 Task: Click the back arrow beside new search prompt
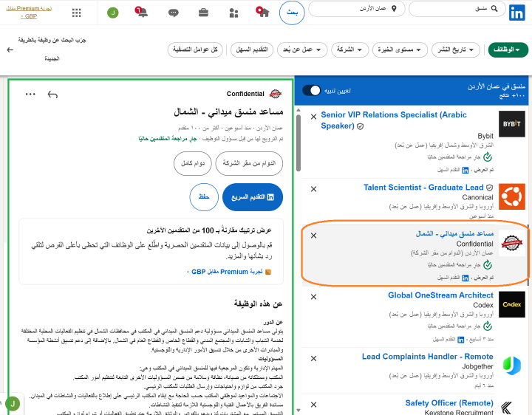(10, 49)
